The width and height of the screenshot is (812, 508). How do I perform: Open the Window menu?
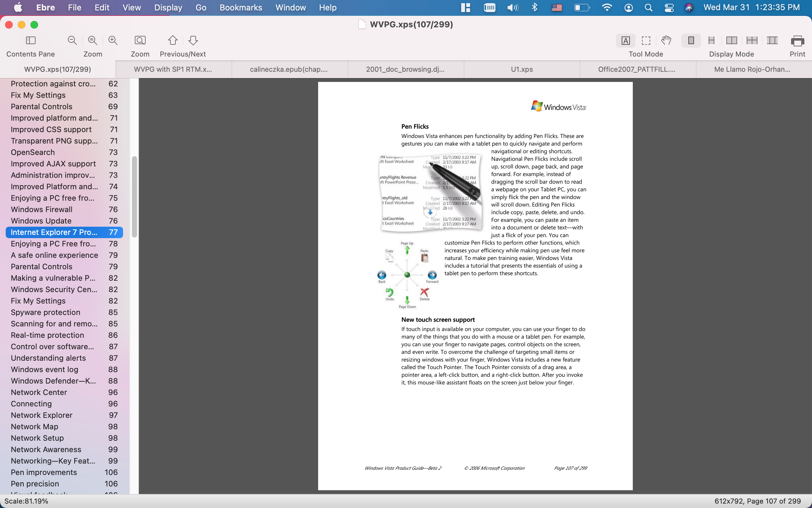[x=291, y=7]
